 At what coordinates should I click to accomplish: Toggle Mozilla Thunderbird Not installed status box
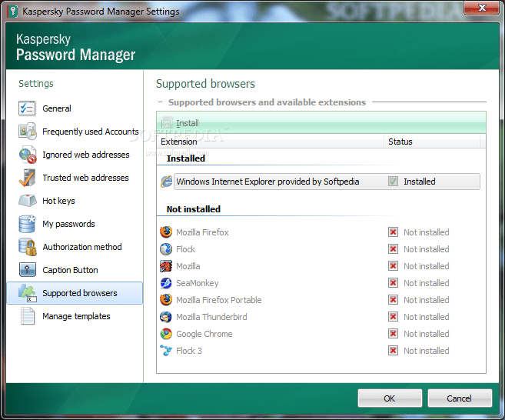[393, 317]
